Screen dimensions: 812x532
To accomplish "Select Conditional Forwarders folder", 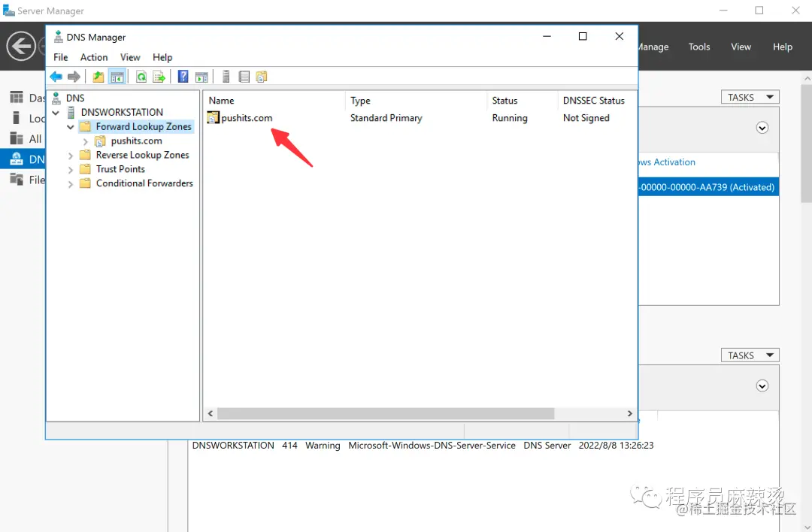I will tap(144, 183).
